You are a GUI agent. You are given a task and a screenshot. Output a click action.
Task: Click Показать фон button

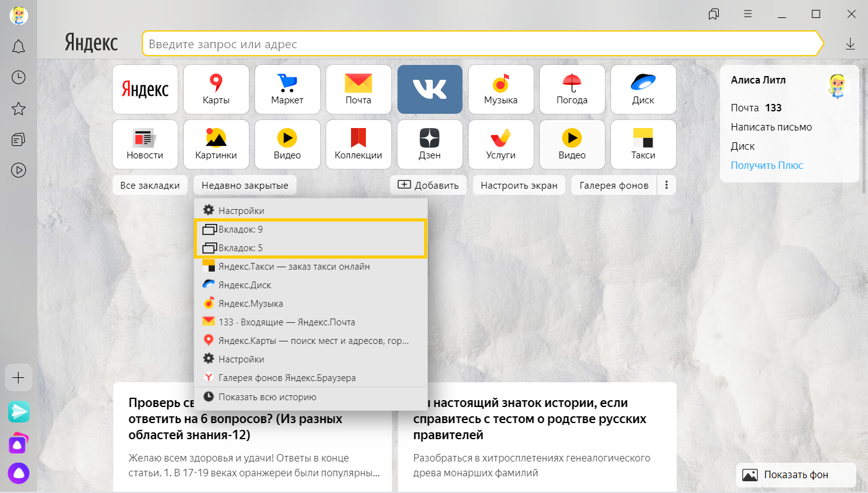click(x=796, y=475)
